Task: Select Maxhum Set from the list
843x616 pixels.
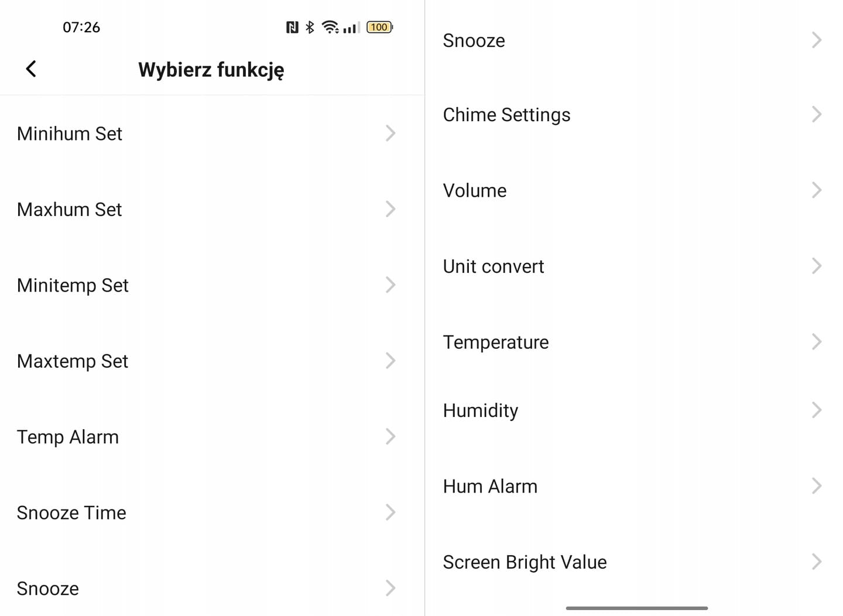Action: (70, 209)
